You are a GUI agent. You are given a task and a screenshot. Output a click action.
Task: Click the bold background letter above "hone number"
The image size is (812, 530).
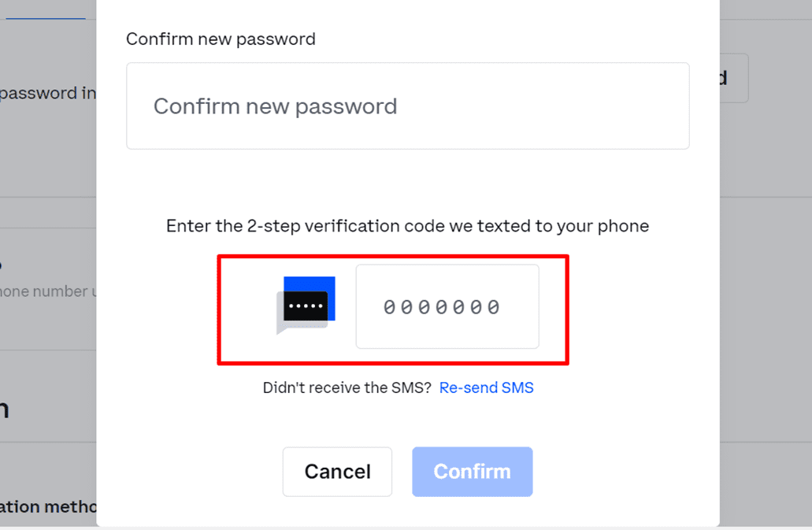tap(2, 265)
